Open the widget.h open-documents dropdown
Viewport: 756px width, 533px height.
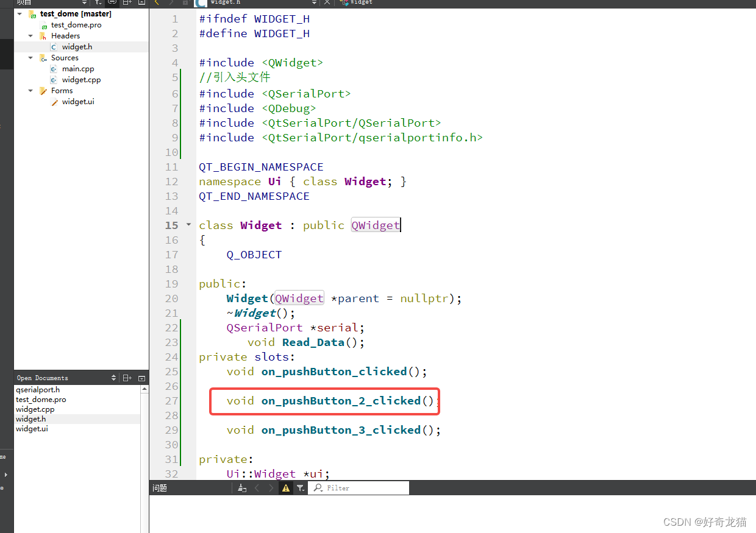(x=314, y=2)
